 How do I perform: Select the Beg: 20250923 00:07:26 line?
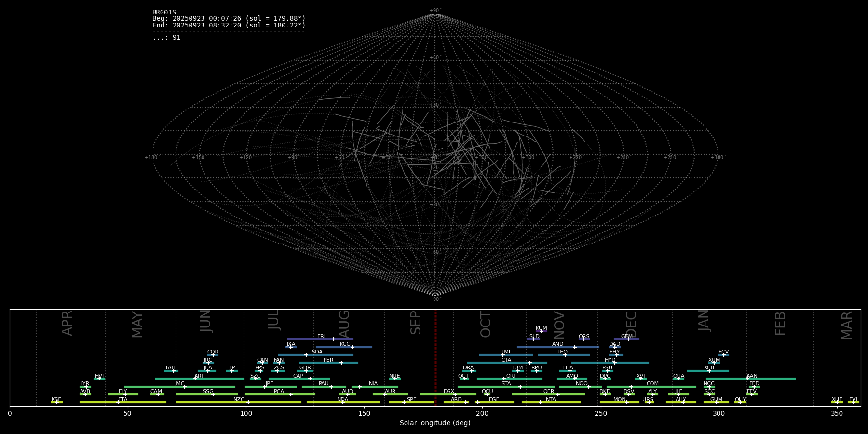pos(229,19)
